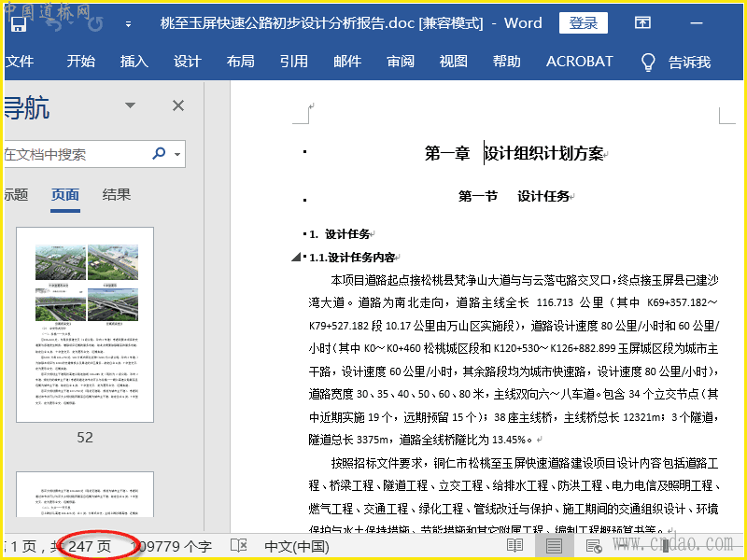Select the page 52 thumbnail
The width and height of the screenshot is (747, 560).
click(x=85, y=324)
